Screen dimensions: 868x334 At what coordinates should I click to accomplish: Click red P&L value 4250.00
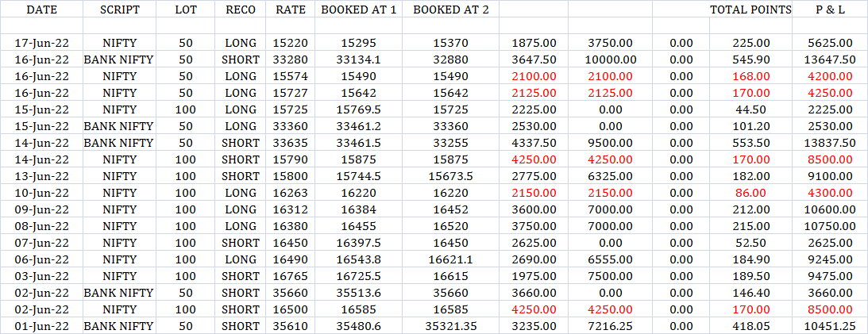click(x=830, y=93)
